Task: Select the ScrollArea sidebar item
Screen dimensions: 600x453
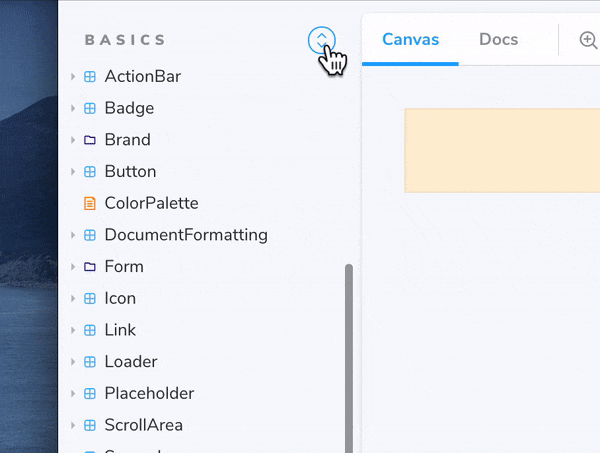Action: 143,425
